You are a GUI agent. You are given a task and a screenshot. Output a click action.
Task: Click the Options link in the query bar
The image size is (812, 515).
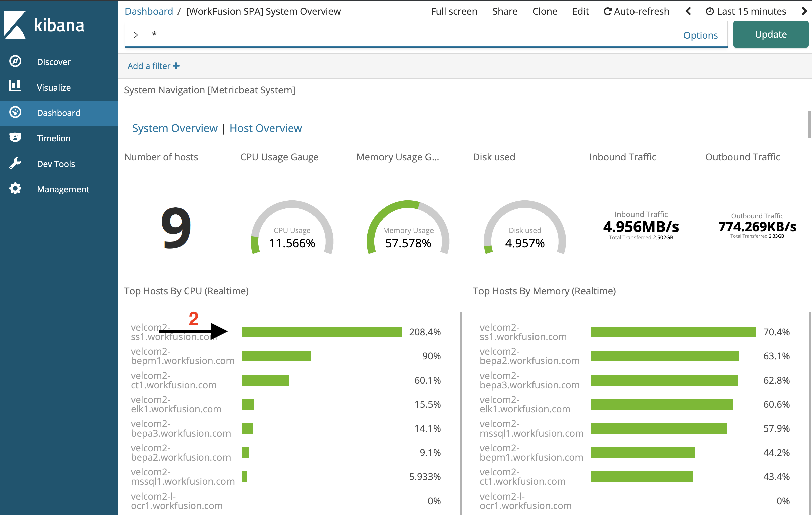(700, 35)
